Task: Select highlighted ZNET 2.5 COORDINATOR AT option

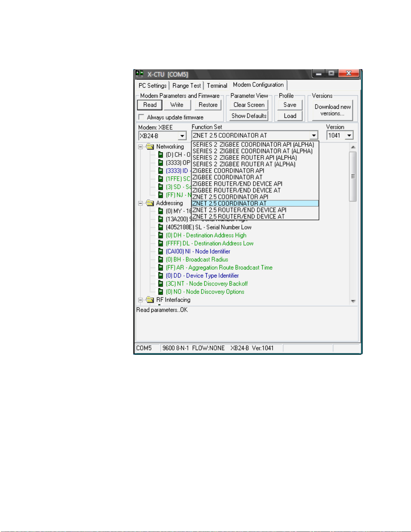Action: pyautogui.click(x=255, y=203)
